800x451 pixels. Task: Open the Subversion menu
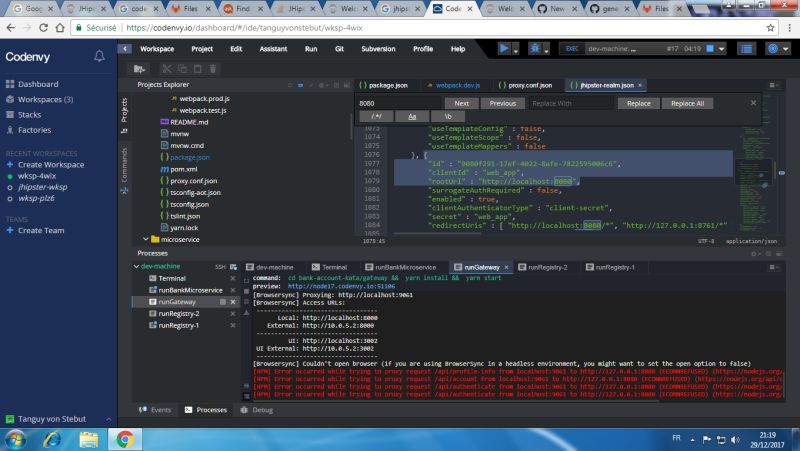point(378,49)
